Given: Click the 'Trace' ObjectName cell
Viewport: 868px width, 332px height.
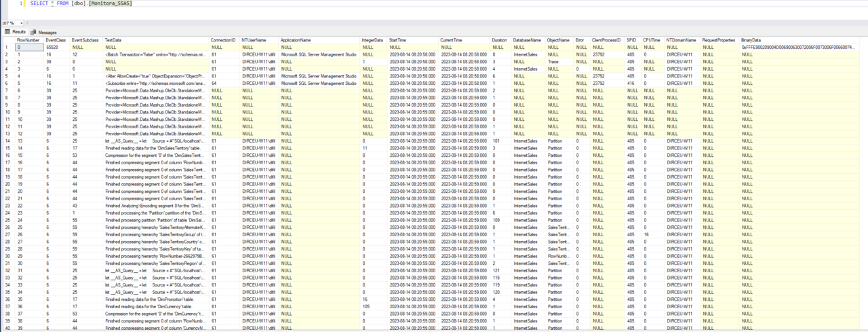Looking at the screenshot, I should tap(553, 62).
